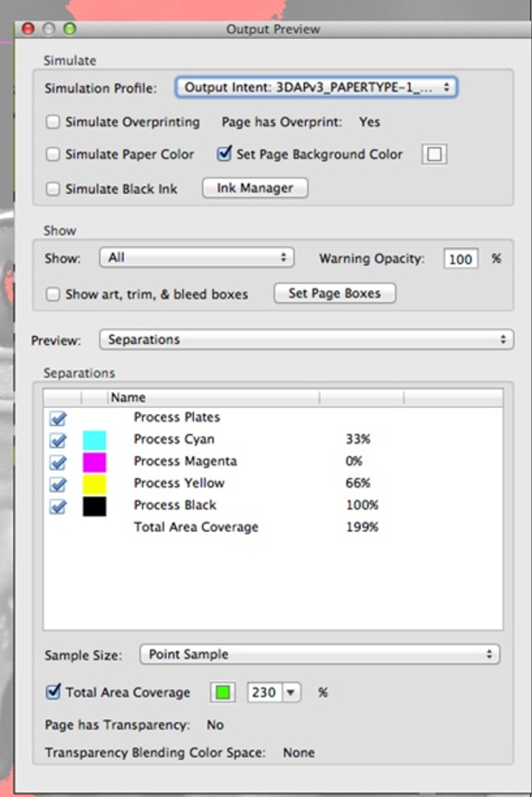
Task: Hide the Process Magenta separation
Action: pyautogui.click(x=57, y=462)
